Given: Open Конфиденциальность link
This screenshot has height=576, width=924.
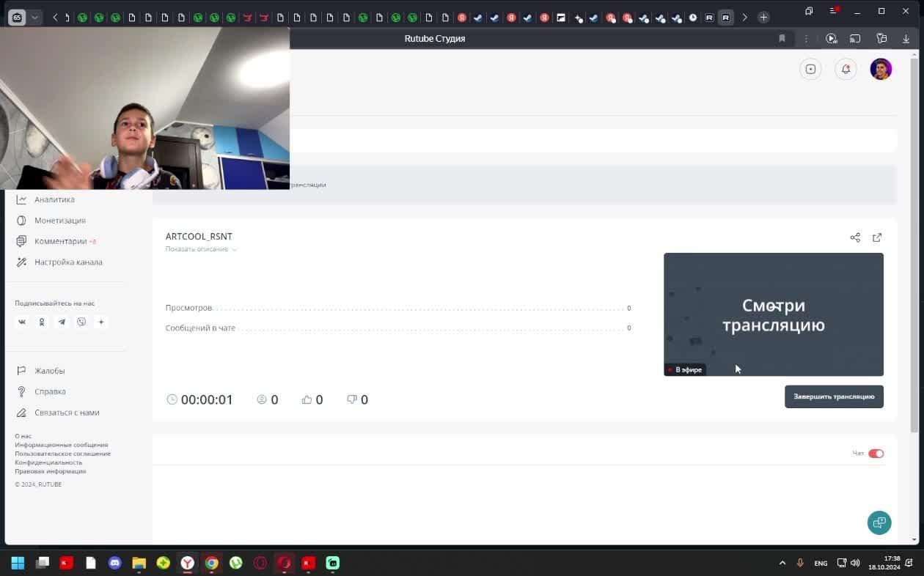Looking at the screenshot, I should tap(48, 462).
